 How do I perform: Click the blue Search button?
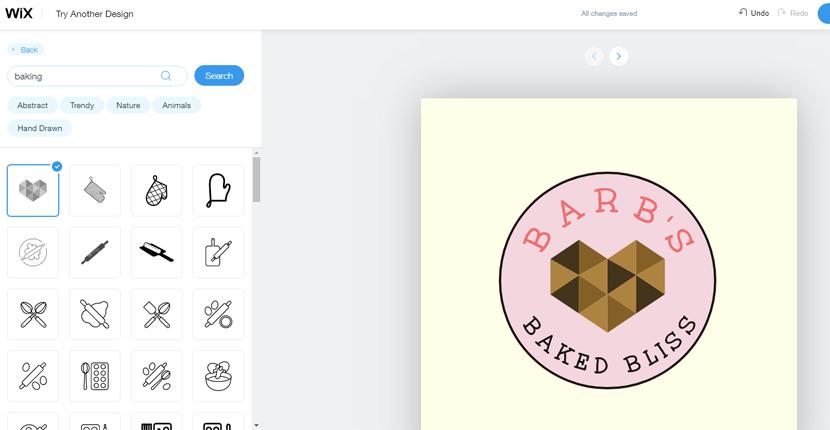pyautogui.click(x=219, y=76)
